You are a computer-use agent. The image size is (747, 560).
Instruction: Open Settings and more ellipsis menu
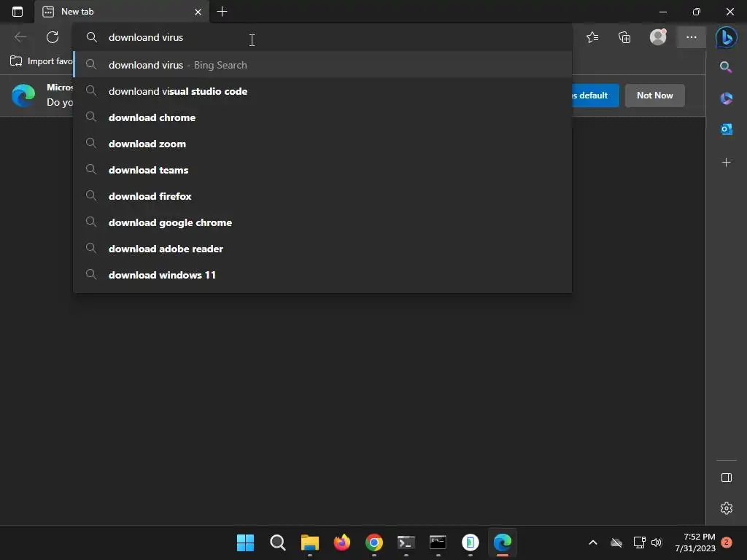(692, 37)
